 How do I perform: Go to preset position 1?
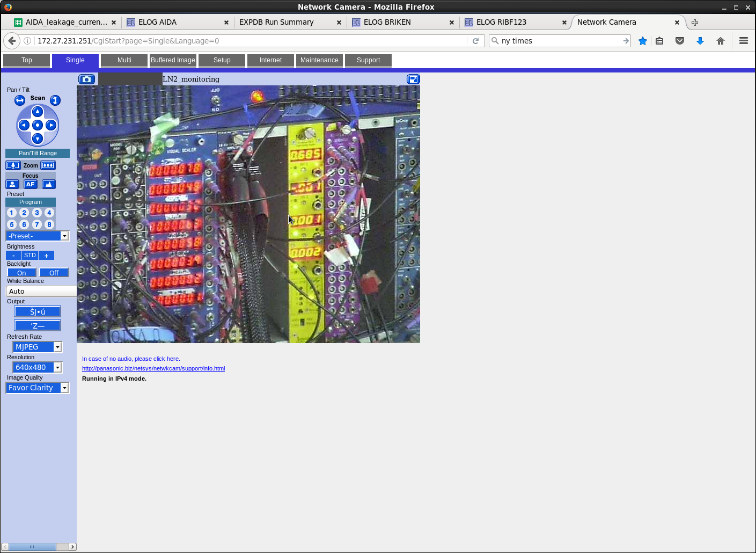pyautogui.click(x=12, y=213)
